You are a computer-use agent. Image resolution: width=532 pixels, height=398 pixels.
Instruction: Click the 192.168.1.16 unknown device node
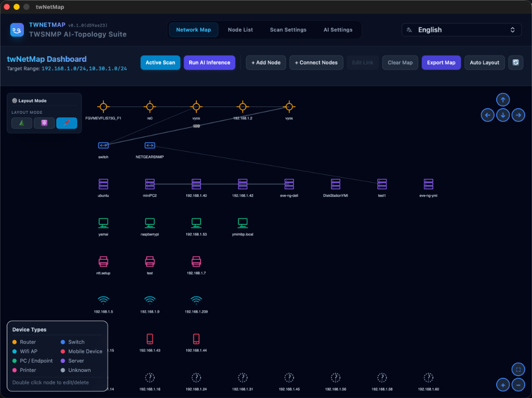pyautogui.click(x=150, y=378)
